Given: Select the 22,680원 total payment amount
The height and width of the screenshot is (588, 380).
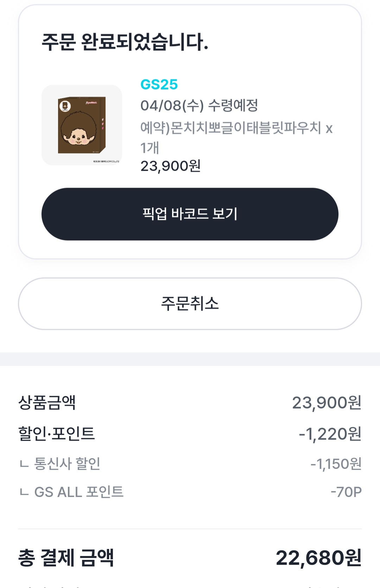Looking at the screenshot, I should pos(318,558).
